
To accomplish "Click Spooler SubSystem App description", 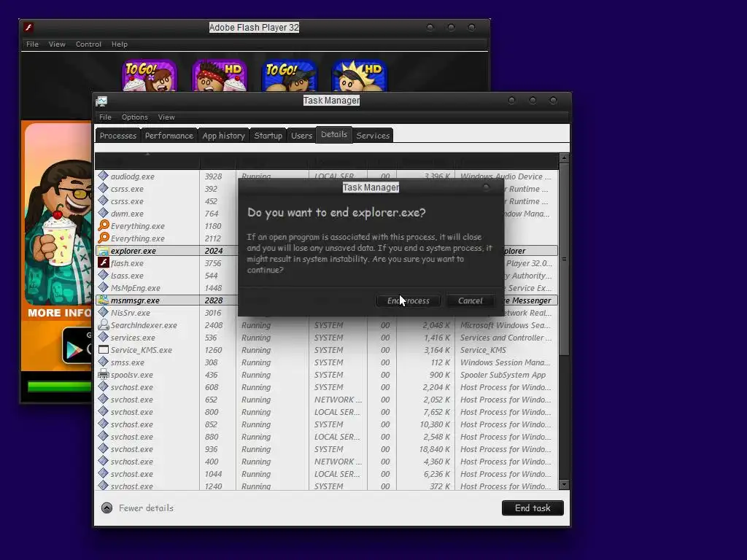I will pos(503,375).
